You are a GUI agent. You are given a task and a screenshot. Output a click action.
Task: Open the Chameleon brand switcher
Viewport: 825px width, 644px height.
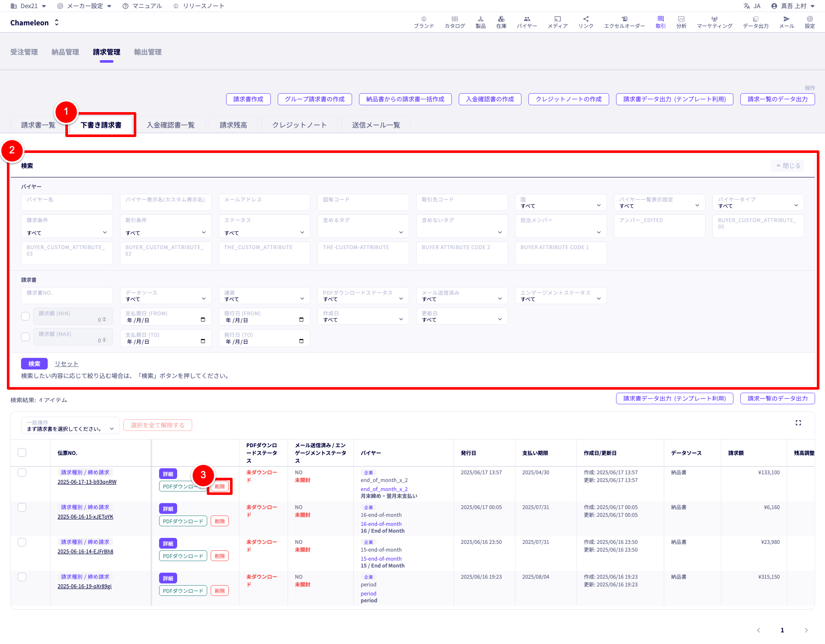[34, 23]
